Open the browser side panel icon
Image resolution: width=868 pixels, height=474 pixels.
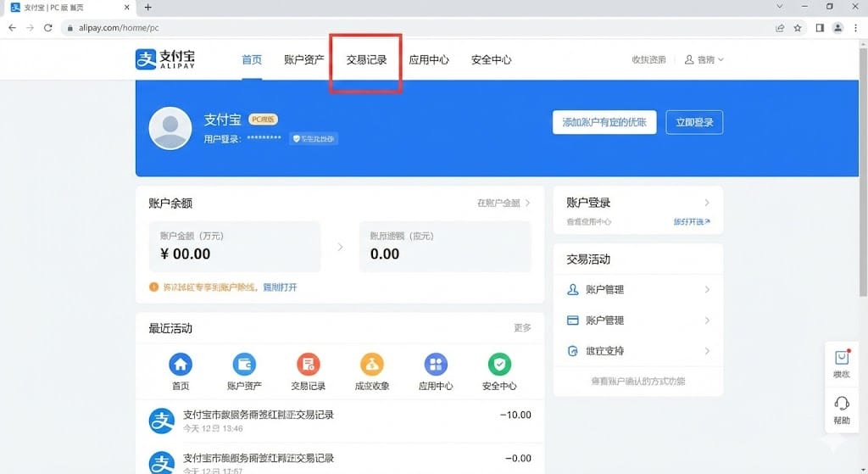[820, 28]
